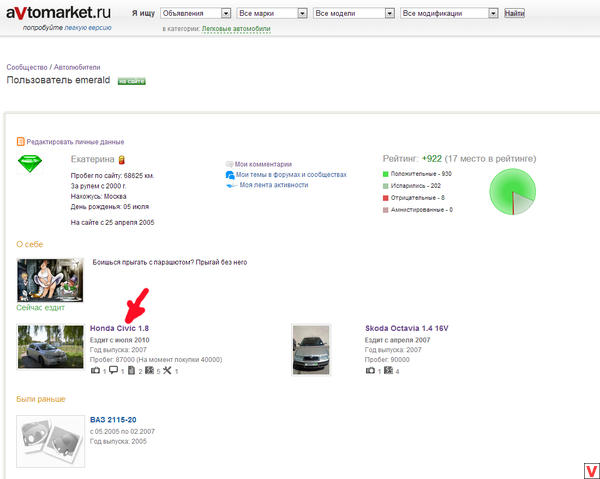Click the forum topics chat icon
600x479 pixels.
230,175
